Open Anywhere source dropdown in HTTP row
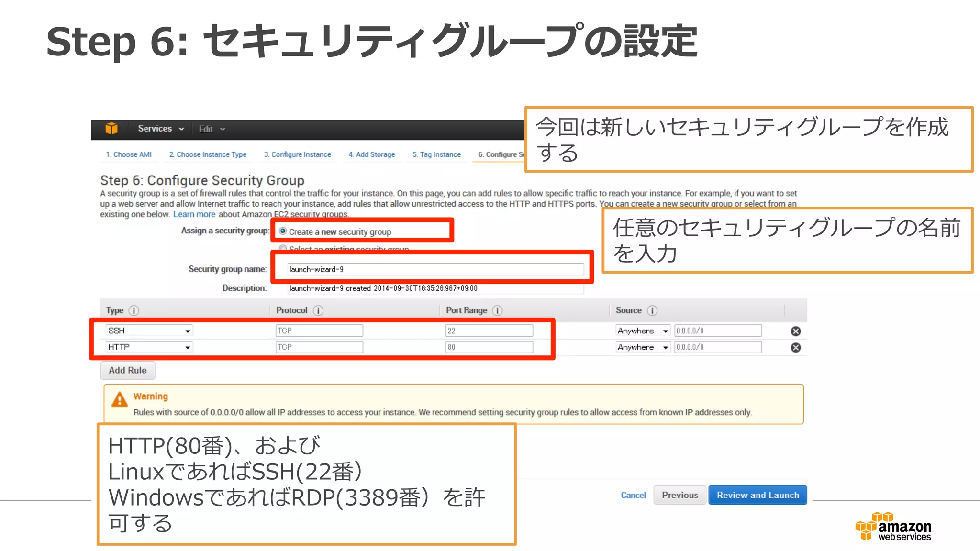This screenshot has height=551, width=980. [x=643, y=347]
